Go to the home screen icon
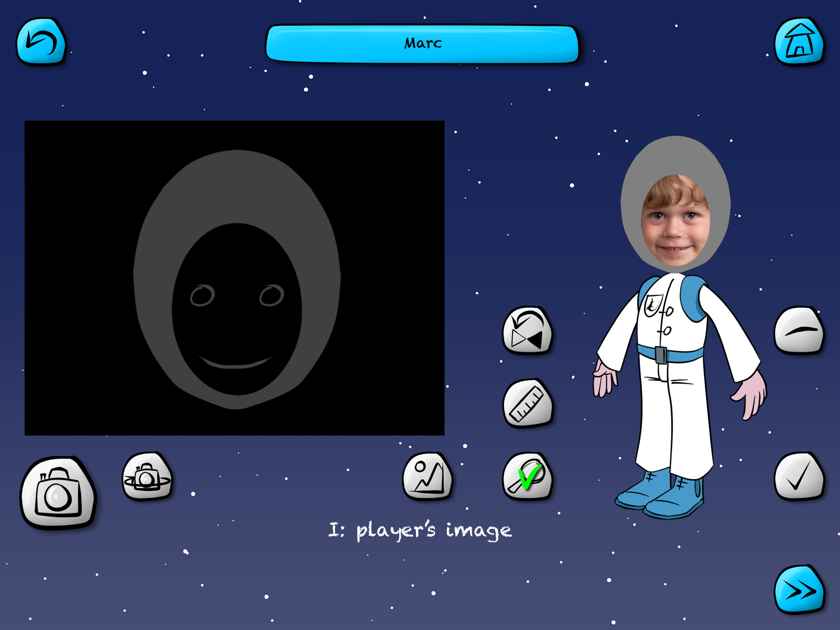The image size is (840, 630). point(799,42)
